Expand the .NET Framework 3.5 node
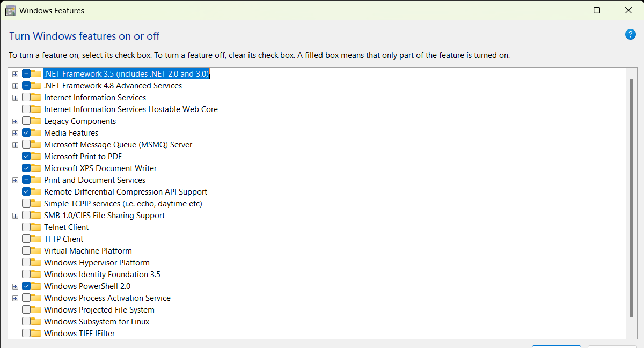 pos(15,74)
